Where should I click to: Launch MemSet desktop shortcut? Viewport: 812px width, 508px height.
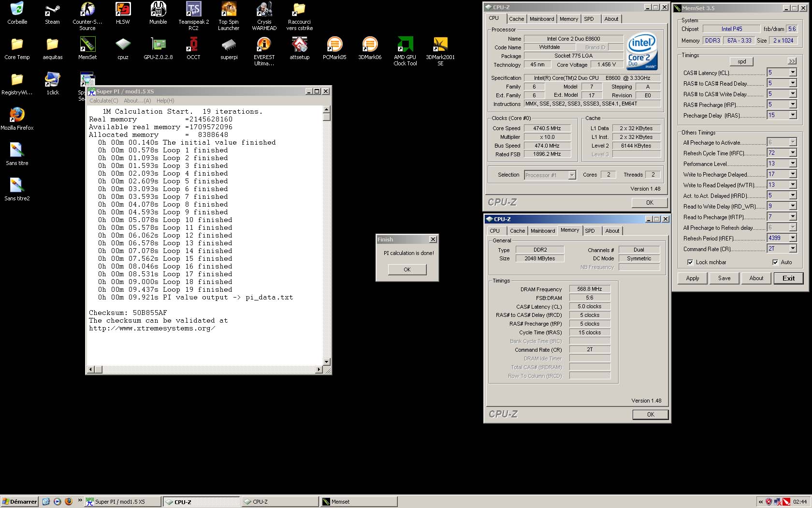pos(87,48)
